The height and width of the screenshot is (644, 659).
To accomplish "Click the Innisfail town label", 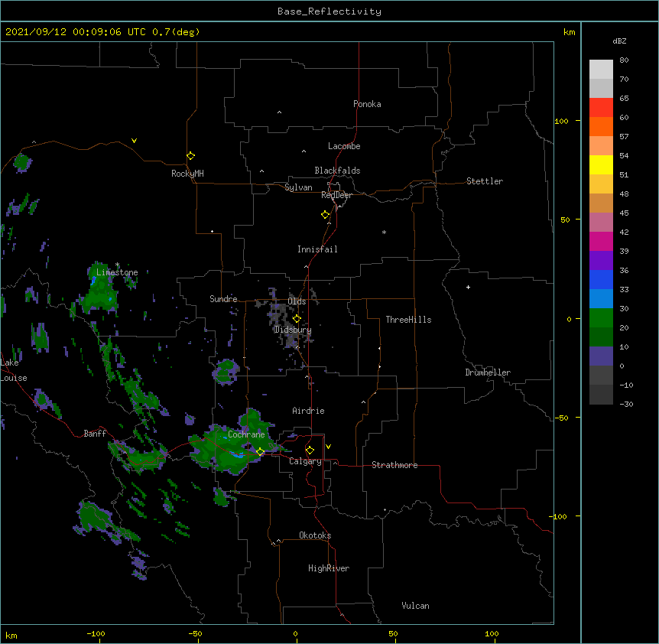I will [317, 249].
